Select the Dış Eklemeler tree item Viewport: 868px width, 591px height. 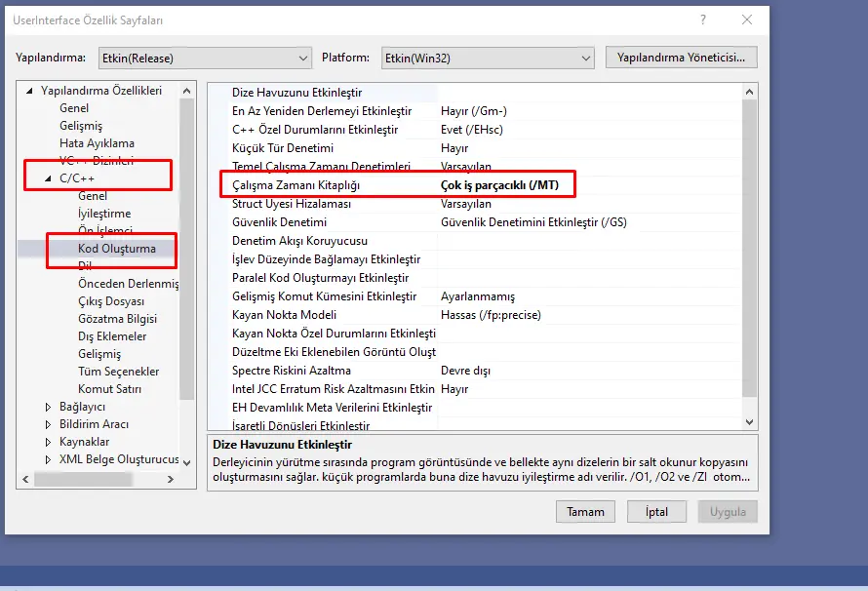tap(112, 336)
